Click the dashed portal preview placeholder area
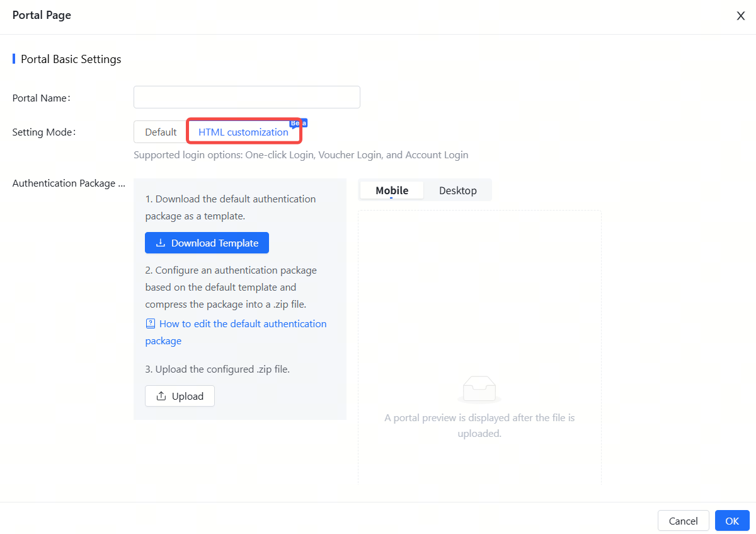The image size is (756, 534). tap(479, 284)
